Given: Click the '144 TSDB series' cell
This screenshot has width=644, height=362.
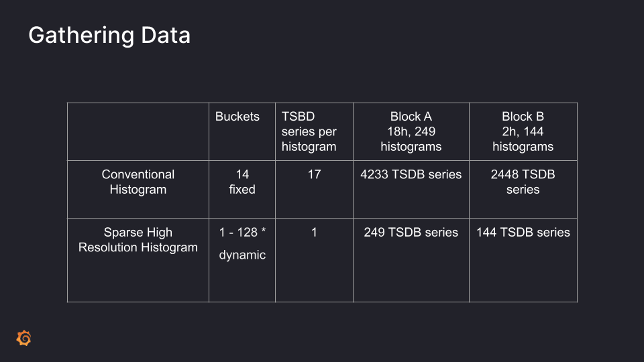Looking at the screenshot, I should pos(523,233).
